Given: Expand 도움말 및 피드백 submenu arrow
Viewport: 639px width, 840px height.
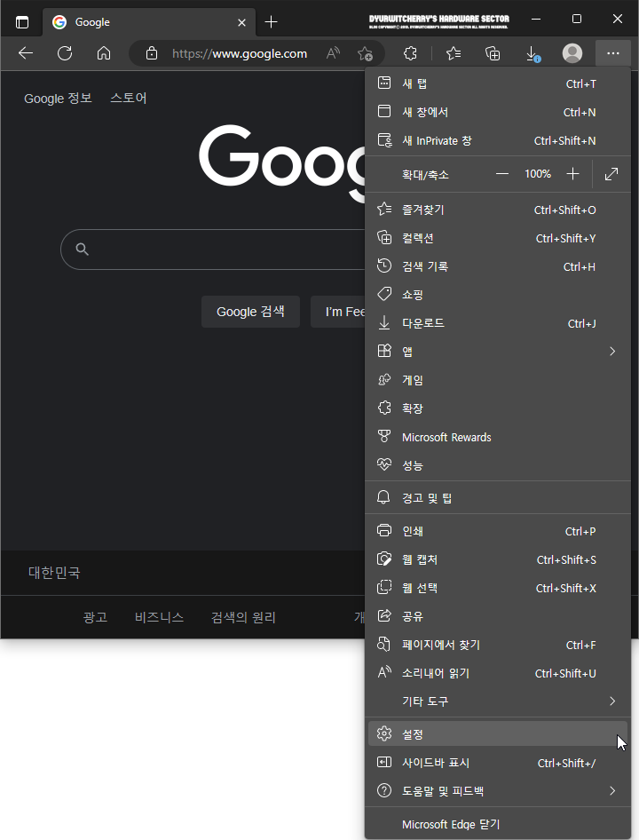Looking at the screenshot, I should (x=612, y=790).
